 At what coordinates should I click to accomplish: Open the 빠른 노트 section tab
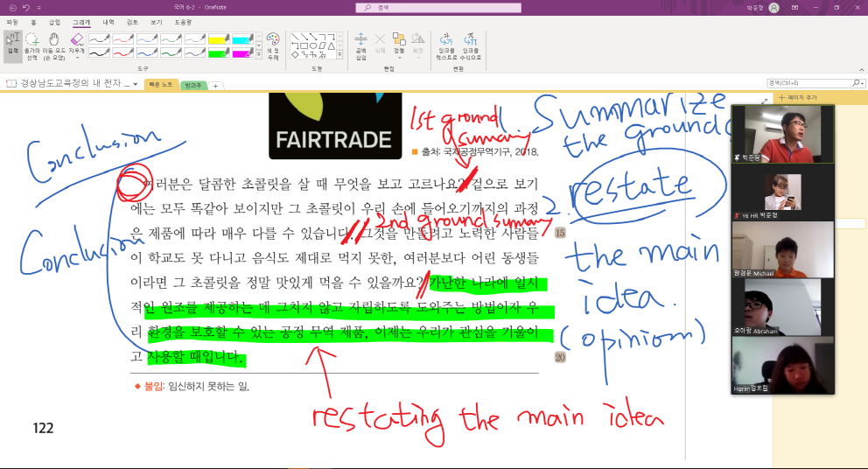coord(161,85)
